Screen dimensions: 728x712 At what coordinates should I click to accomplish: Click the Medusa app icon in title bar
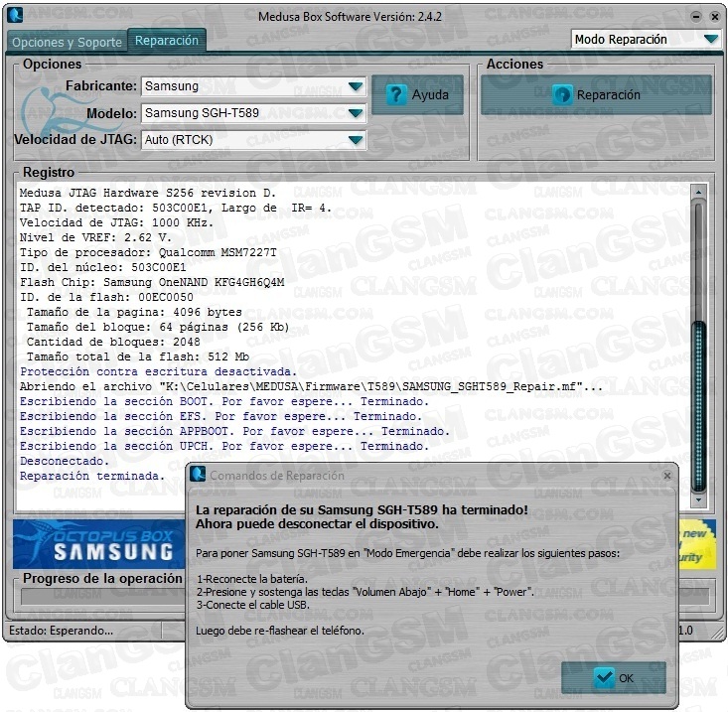pos(16,15)
